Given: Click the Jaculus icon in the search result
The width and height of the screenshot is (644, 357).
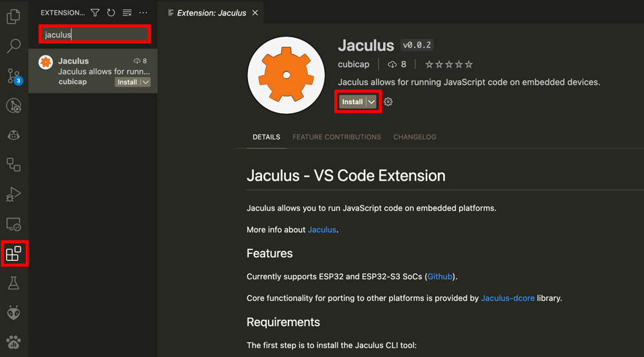Looking at the screenshot, I should point(46,62).
